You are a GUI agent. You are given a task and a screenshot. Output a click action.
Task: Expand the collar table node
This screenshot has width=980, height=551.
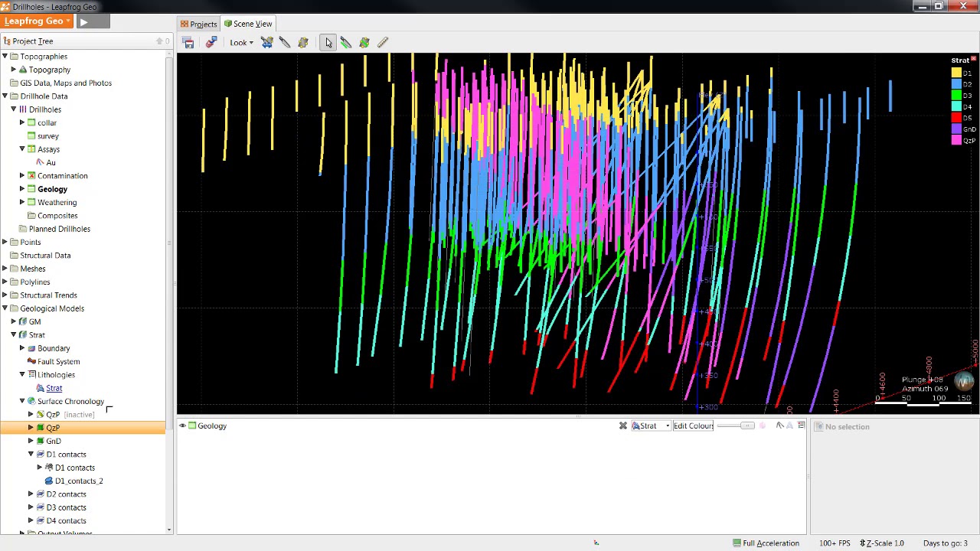[22, 122]
